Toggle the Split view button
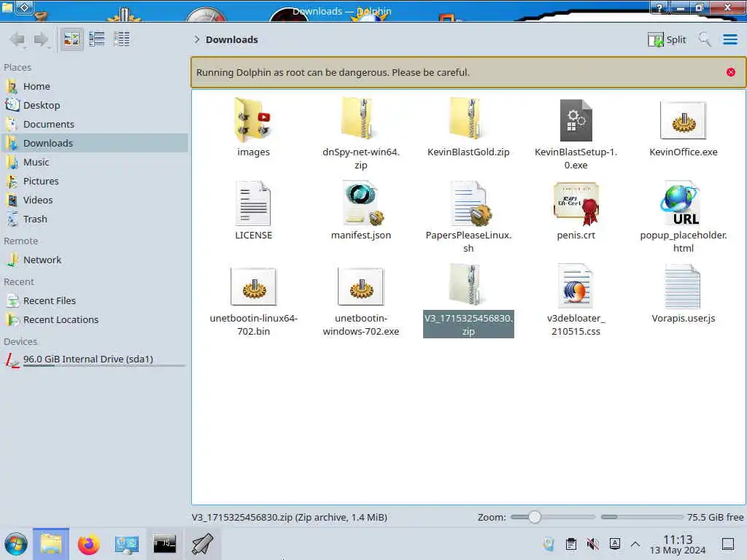The width and height of the screenshot is (747, 560). pos(667,39)
